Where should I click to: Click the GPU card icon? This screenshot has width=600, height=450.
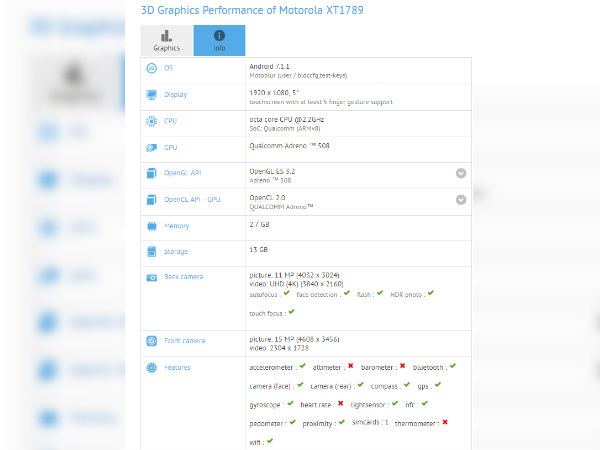pos(152,148)
